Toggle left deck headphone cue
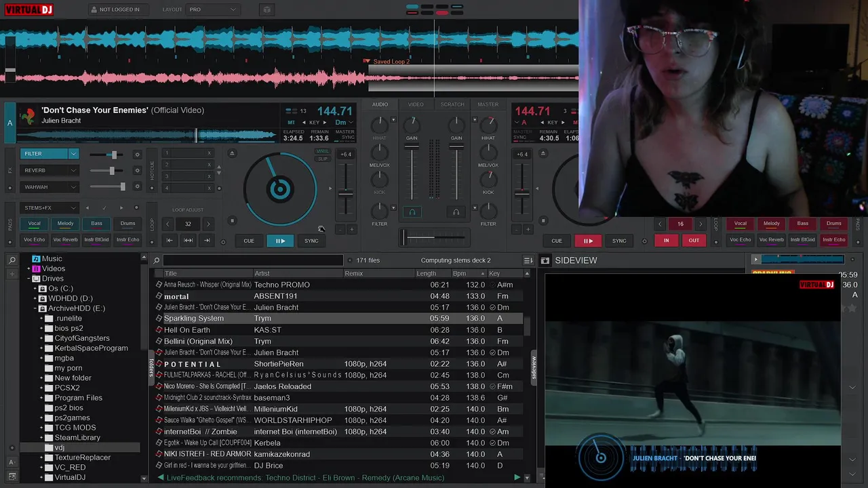Screen dimensions: 868x488 tap(412, 212)
